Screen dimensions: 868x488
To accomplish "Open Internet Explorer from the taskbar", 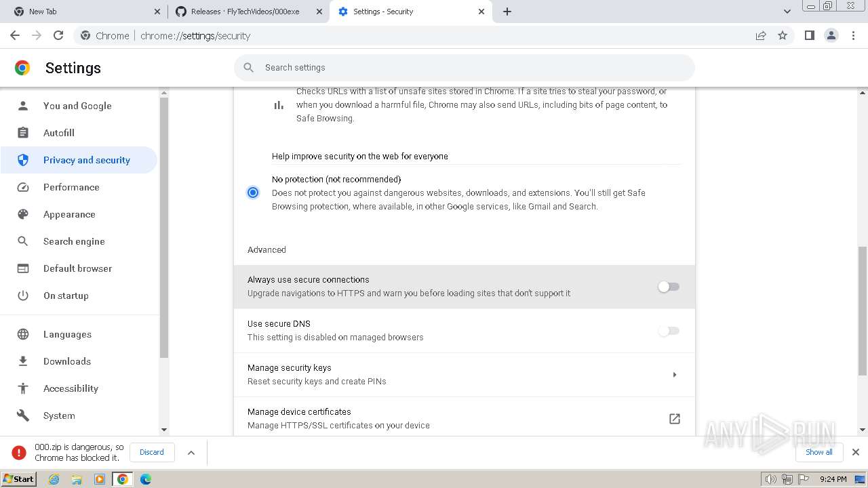I will [x=54, y=479].
